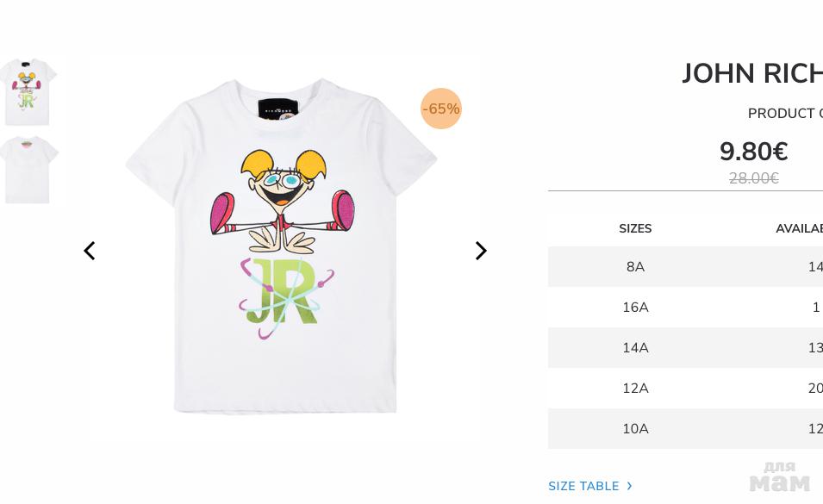
Task: Select the back view t-shirt thumbnail
Action: coord(28,170)
